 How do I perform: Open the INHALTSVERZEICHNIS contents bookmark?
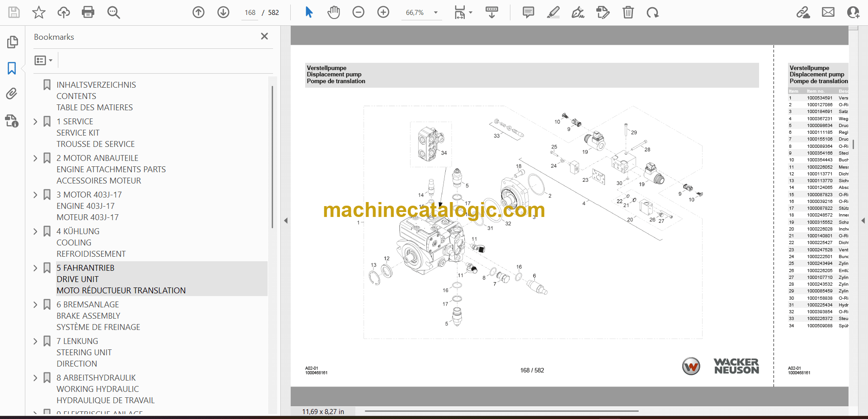[x=96, y=96]
